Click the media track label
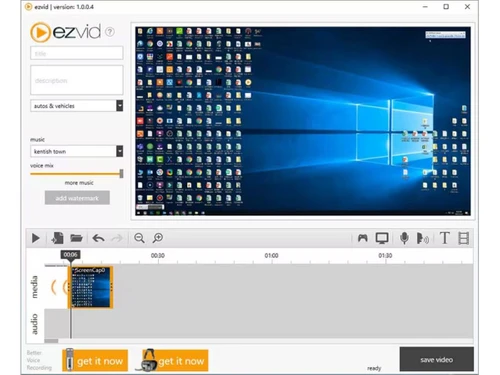Image resolution: width=500 pixels, height=375 pixels. (34, 287)
